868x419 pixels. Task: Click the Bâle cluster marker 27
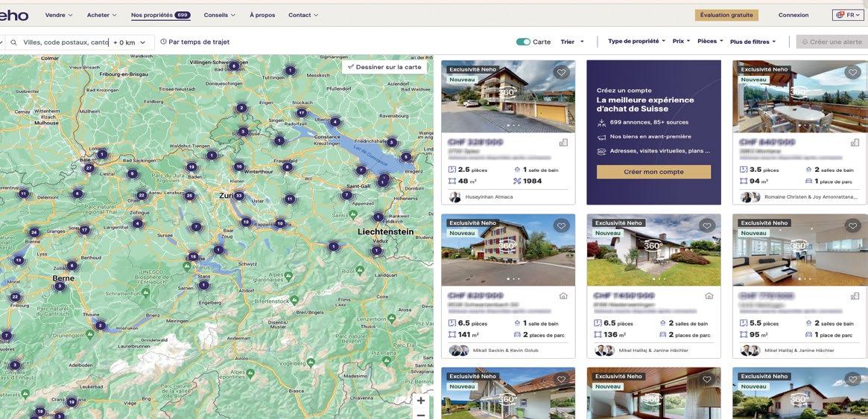[x=89, y=168]
